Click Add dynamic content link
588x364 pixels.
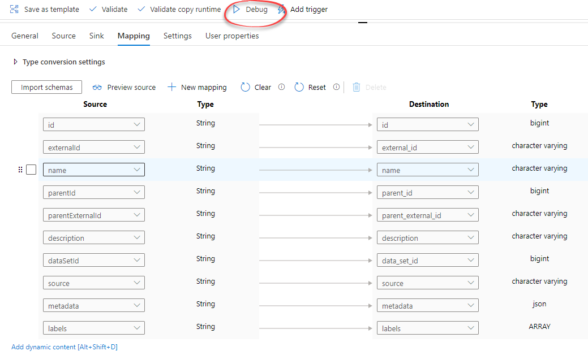click(65, 347)
